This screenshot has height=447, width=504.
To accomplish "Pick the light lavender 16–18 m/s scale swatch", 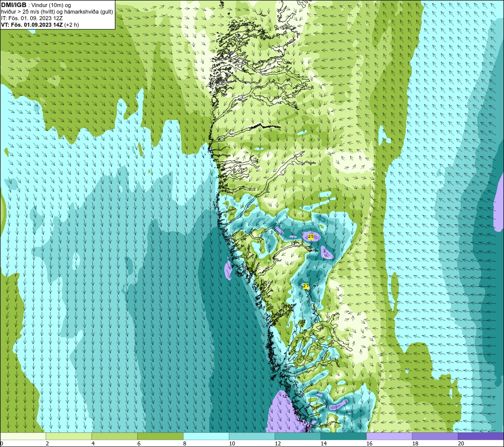I will click(x=389, y=436).
